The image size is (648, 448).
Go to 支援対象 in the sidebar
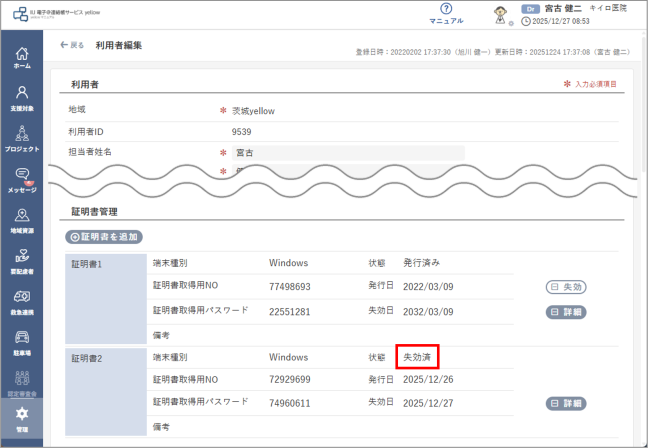[21, 97]
